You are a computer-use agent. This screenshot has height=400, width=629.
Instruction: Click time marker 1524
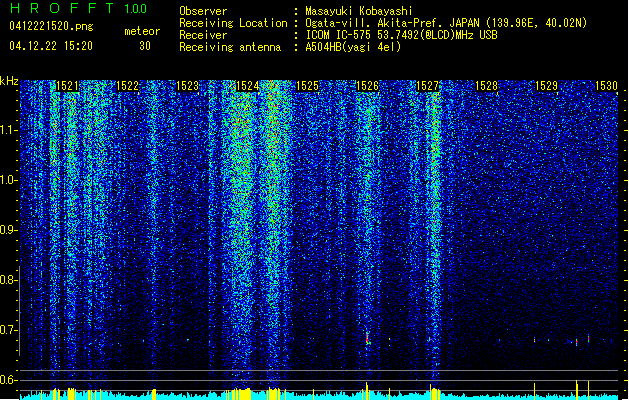point(248,86)
